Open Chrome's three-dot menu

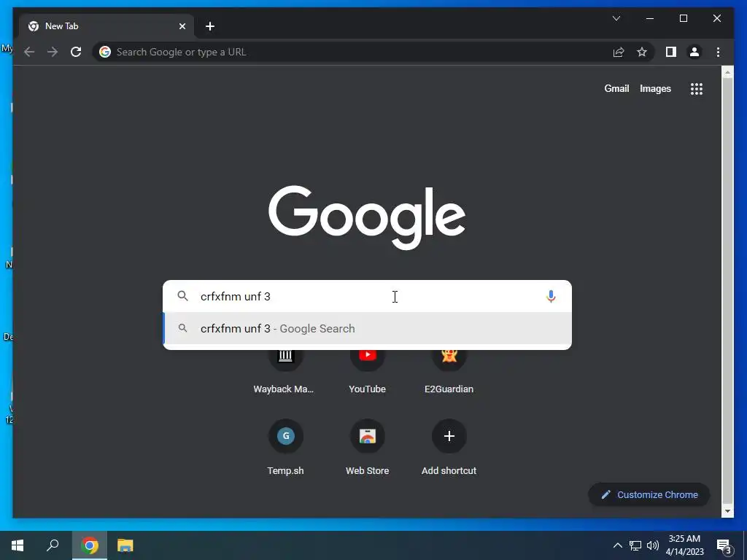tap(718, 52)
